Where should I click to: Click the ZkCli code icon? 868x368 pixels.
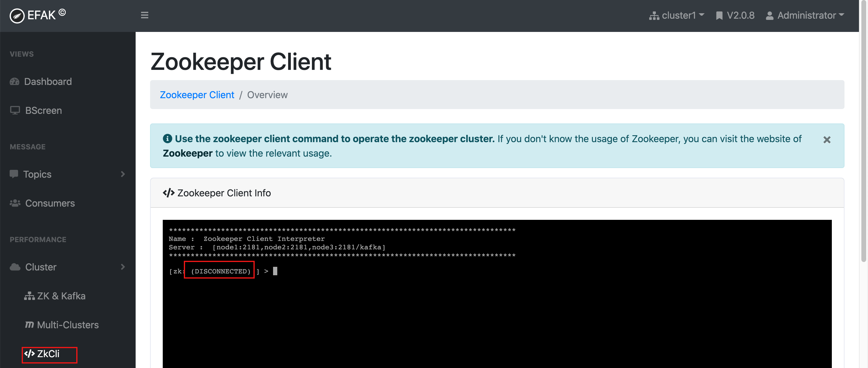pos(29,354)
